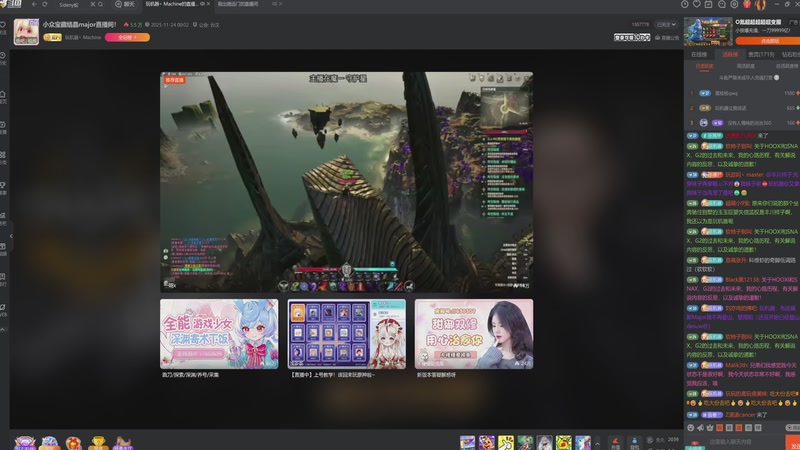Select the yellow pikachu-like gift icon
Viewport: 800px width, 450px height.
pos(564,443)
